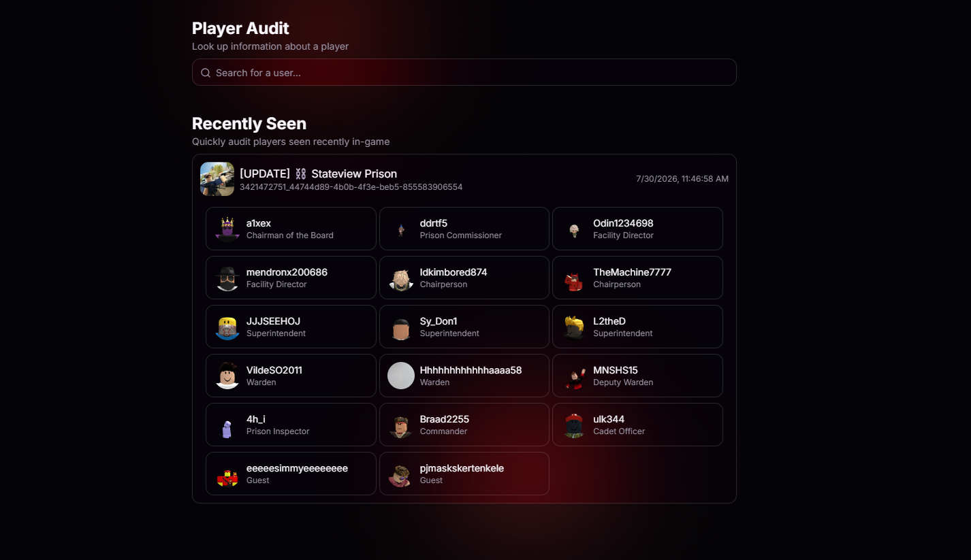Click Odin1234698's avatar icon
Viewport: 971px width, 560px height.
tap(574, 229)
